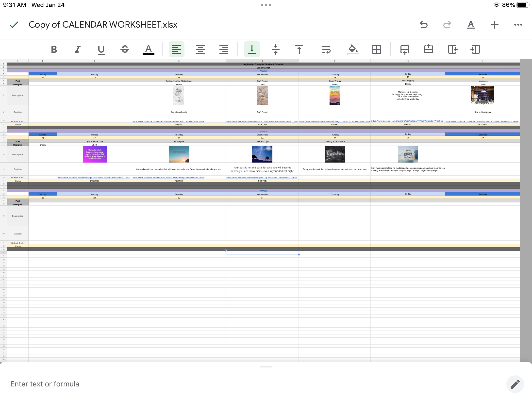
Task: Confirm editing with the green checkmark
Action: pos(14,25)
